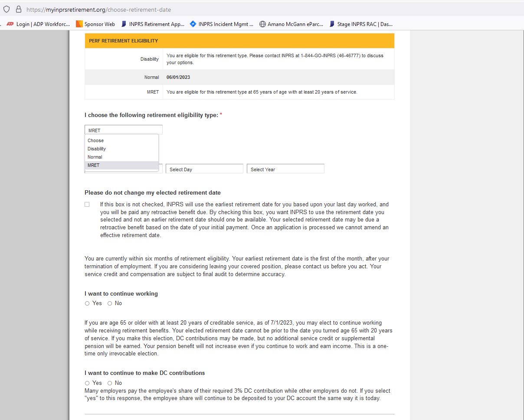The height and width of the screenshot is (420, 524).
Task: Click the shield tracking protection icon
Action: (x=7, y=9)
